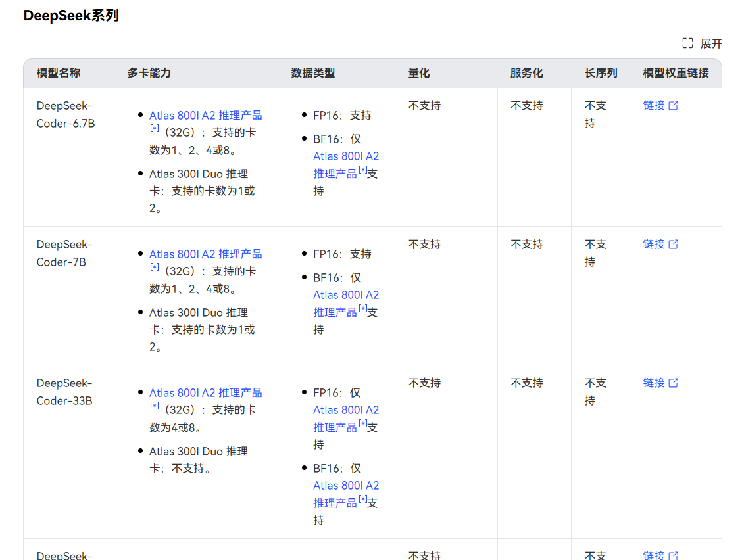Click external-link icon in DeepSeek-Coder-6.7B row
This screenshot has width=742, height=560.
pyautogui.click(x=674, y=105)
